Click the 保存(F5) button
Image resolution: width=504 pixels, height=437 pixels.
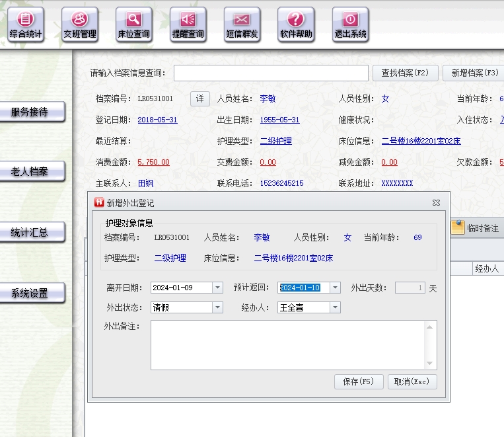coord(359,381)
